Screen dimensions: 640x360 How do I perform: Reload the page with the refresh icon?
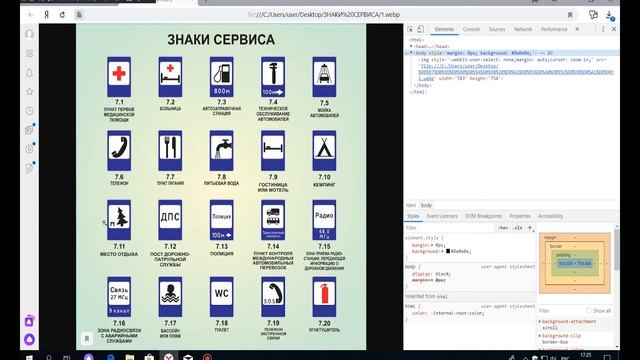point(62,15)
